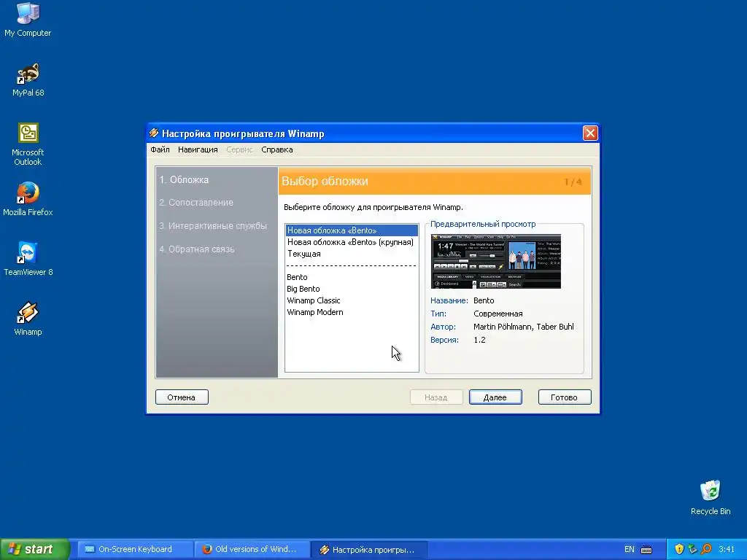Click author Martin Pöhlmann, Taber Buhl text
Viewport: 747px width, 560px height.
524,327
